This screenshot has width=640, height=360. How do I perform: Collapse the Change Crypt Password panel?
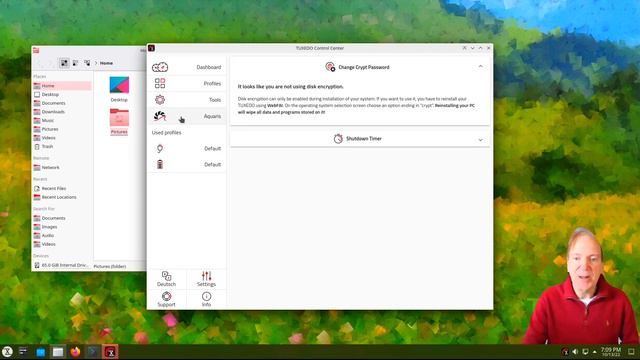(x=480, y=67)
